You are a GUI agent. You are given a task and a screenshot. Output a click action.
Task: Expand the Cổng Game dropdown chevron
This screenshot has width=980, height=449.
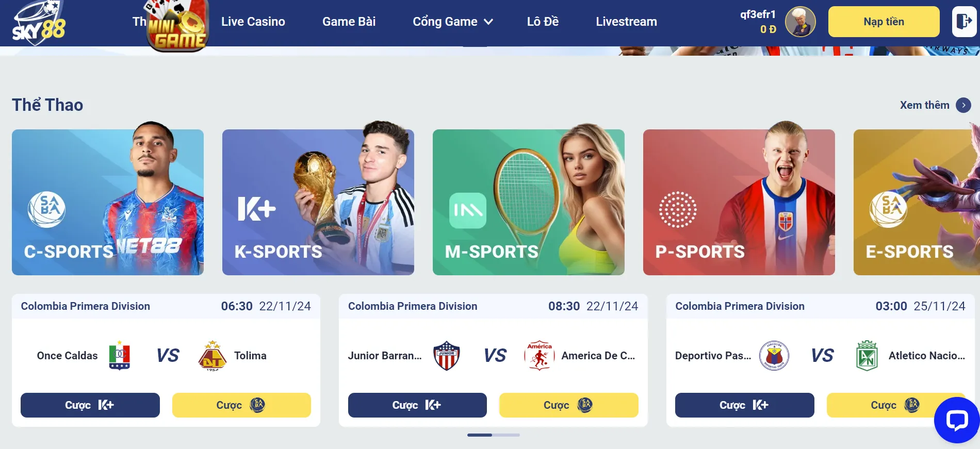[x=488, y=22]
